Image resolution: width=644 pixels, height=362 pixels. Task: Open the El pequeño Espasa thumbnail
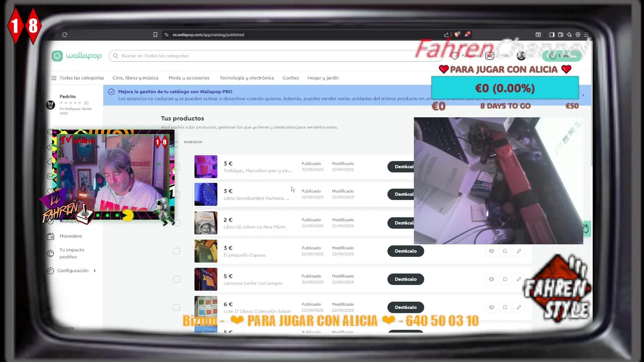(x=206, y=251)
